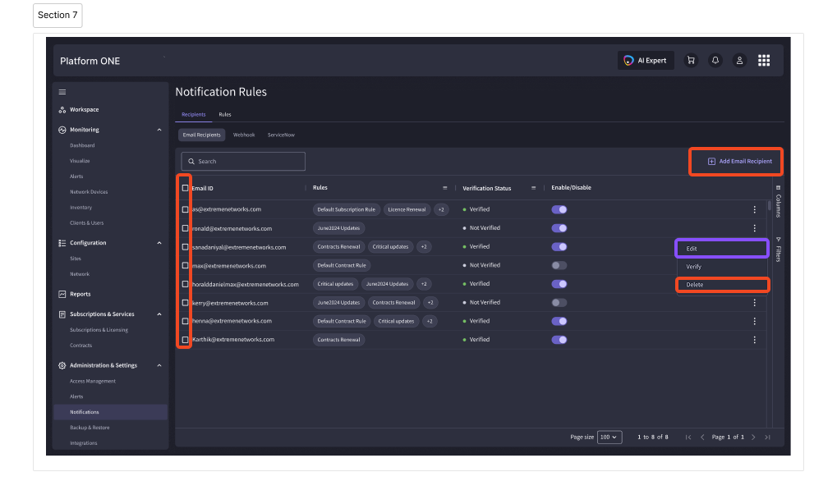
Task: Open row options for Karthik's email
Action: coord(754,339)
